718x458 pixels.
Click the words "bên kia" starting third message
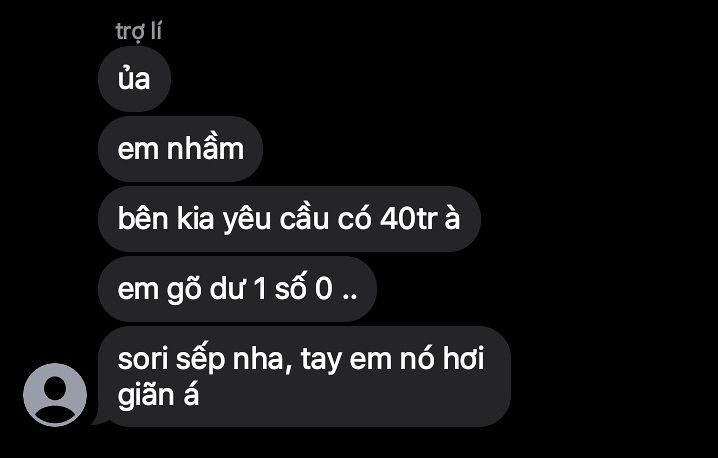[166, 219]
